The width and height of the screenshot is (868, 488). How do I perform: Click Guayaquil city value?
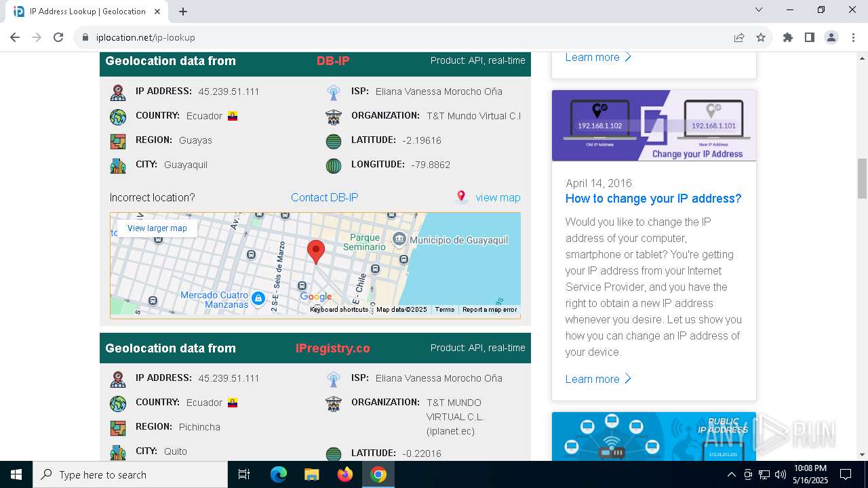[186, 165]
